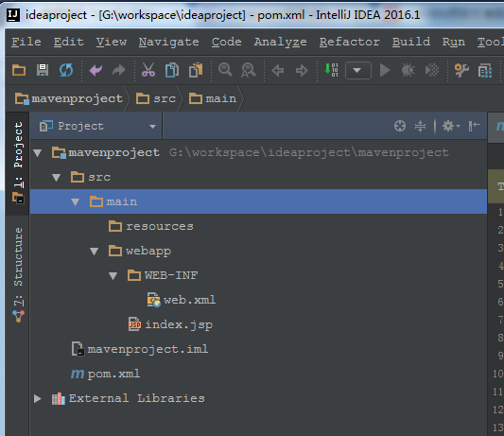The image size is (504, 436).
Task: Click the IntelliJ IDEA window logo icon
Action: [x=13, y=15]
